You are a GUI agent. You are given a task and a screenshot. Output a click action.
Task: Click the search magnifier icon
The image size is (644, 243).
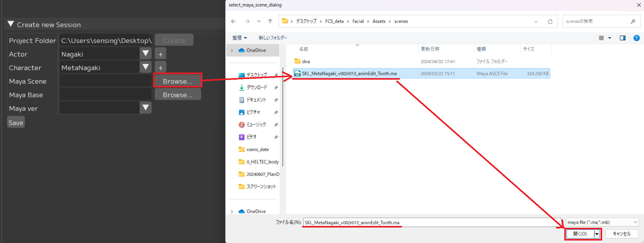[633, 21]
